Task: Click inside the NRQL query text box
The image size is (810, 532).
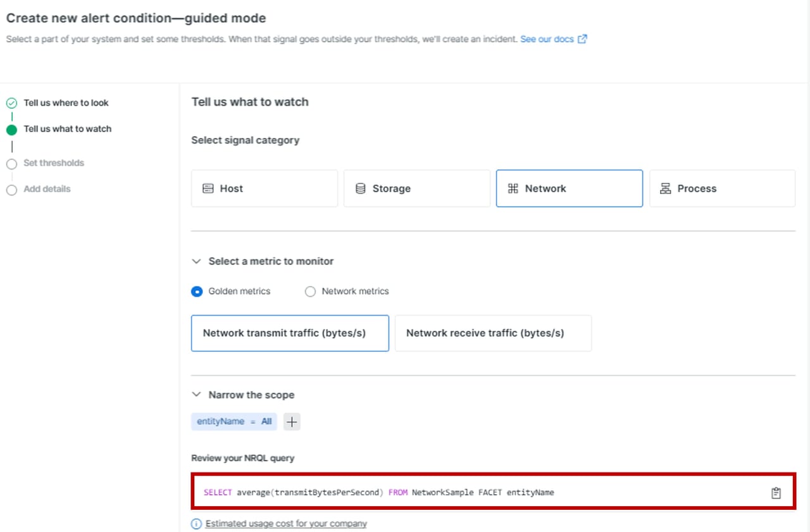Action: tap(443, 493)
